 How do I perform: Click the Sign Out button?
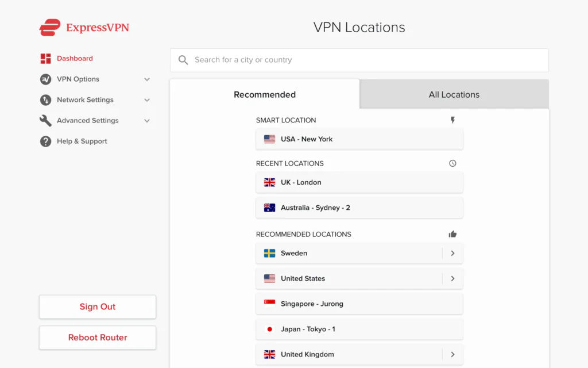pos(97,306)
